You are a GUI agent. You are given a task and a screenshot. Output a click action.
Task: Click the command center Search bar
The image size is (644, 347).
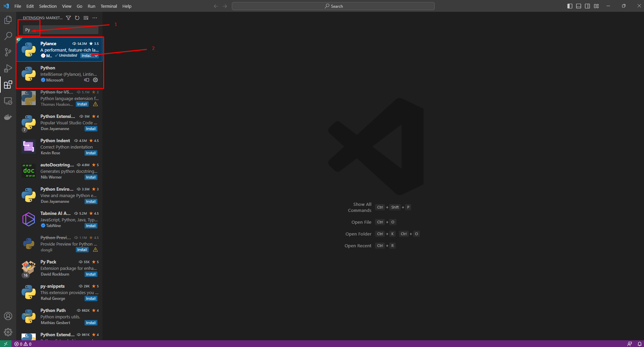[333, 6]
